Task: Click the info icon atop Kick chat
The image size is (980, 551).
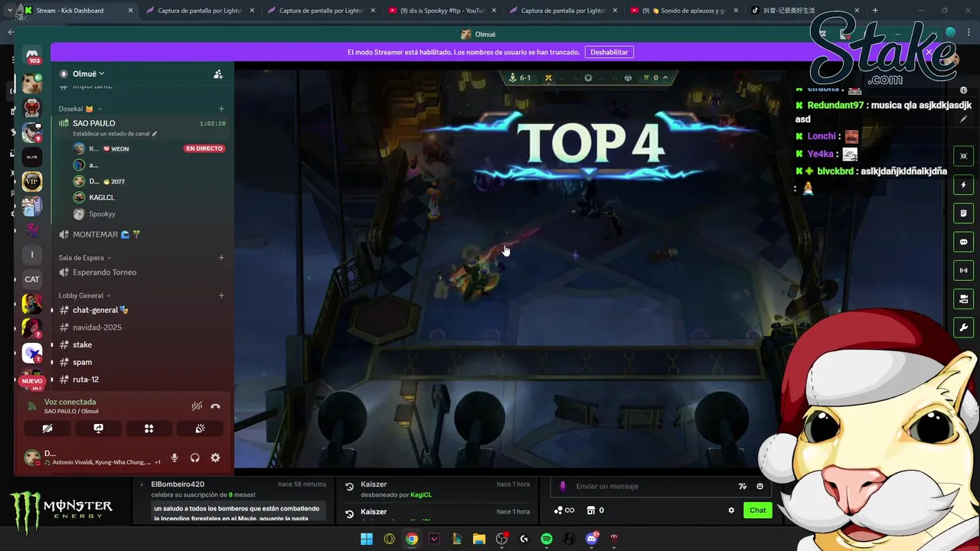Action: pyautogui.click(x=963, y=90)
